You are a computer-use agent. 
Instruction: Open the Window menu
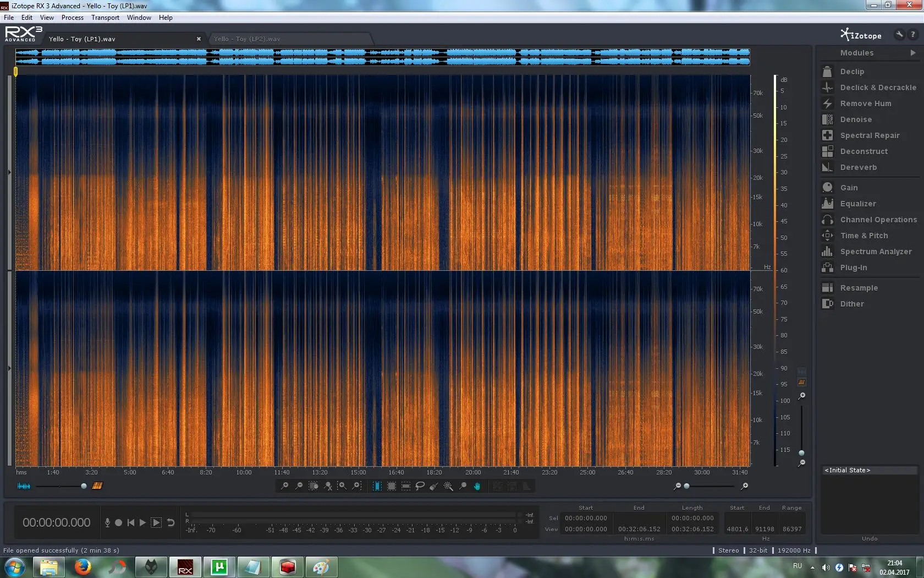[139, 18]
